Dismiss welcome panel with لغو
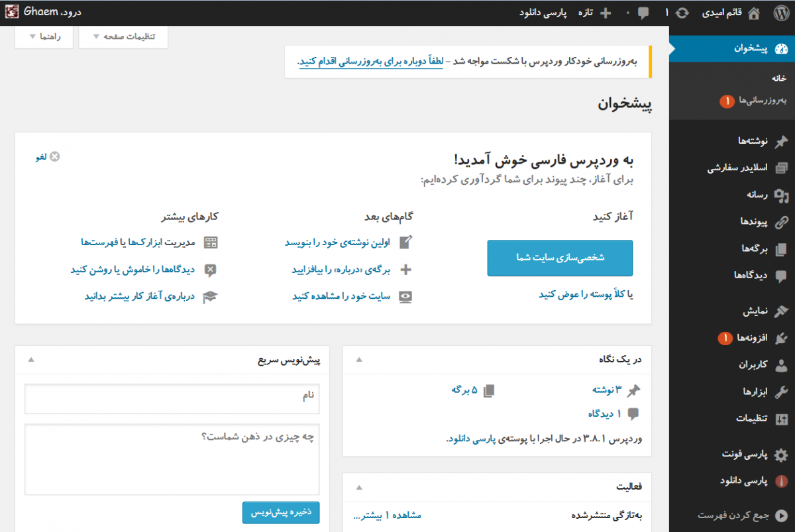This screenshot has width=795, height=532. [48, 156]
